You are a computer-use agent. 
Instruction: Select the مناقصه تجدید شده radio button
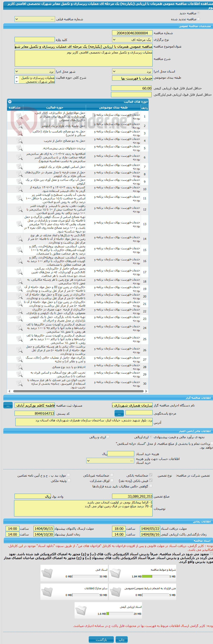coord(198,19)
